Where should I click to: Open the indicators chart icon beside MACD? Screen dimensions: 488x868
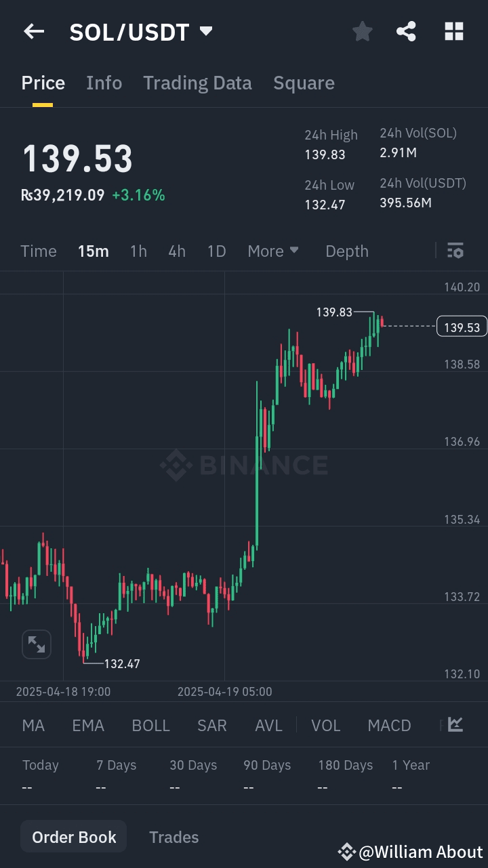[x=455, y=724]
